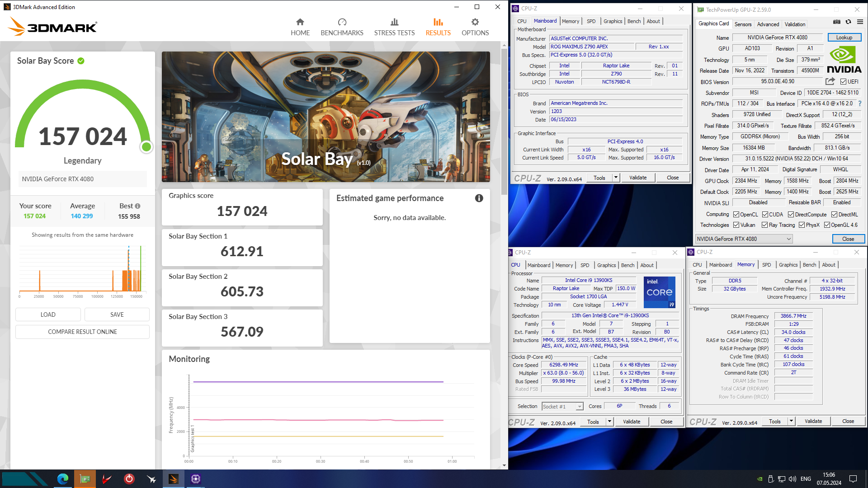Click the NVIDIA logo in GPU-Z
The image size is (868, 488).
pos(844,60)
